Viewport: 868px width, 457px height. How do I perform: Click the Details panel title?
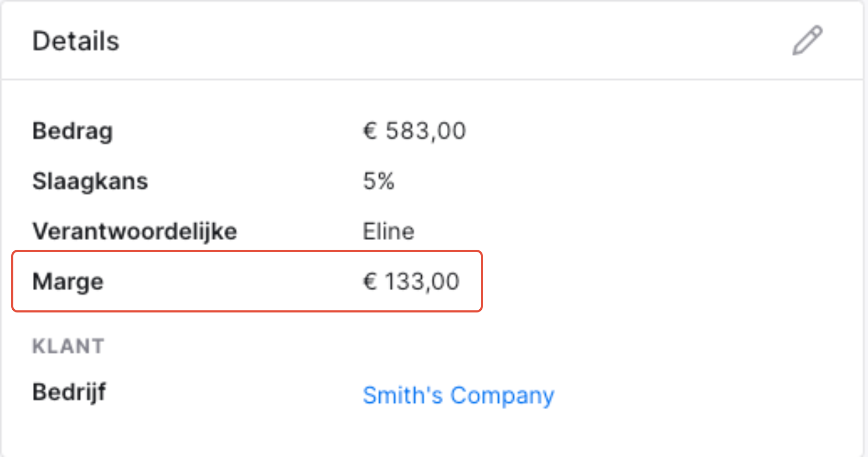[x=76, y=41]
